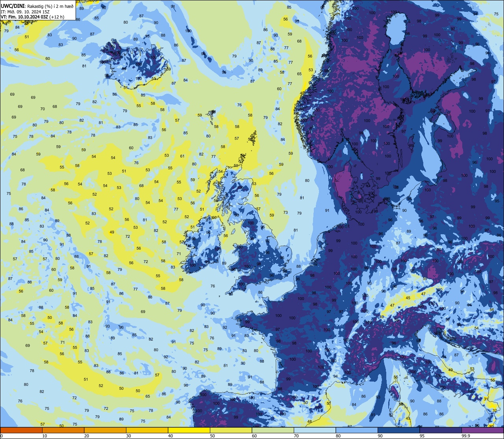Click the legend color segment between 30 and 40
This screenshot has height=439, width=504.
pos(147,430)
